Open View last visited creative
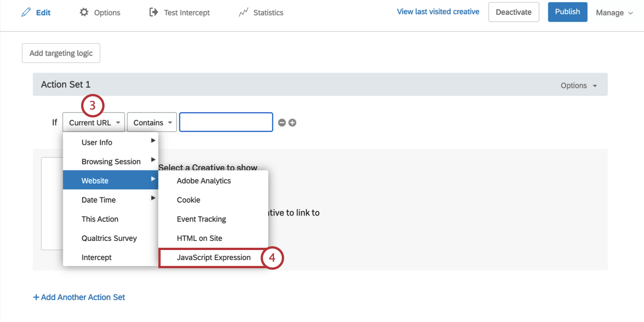Viewport: 644px width, 322px height. (x=438, y=11)
